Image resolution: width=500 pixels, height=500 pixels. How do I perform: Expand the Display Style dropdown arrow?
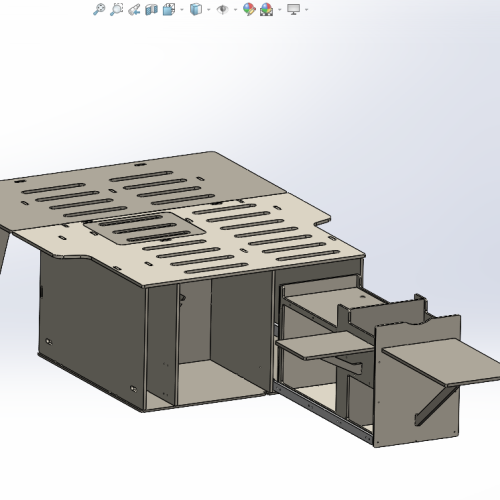pyautogui.click(x=209, y=10)
